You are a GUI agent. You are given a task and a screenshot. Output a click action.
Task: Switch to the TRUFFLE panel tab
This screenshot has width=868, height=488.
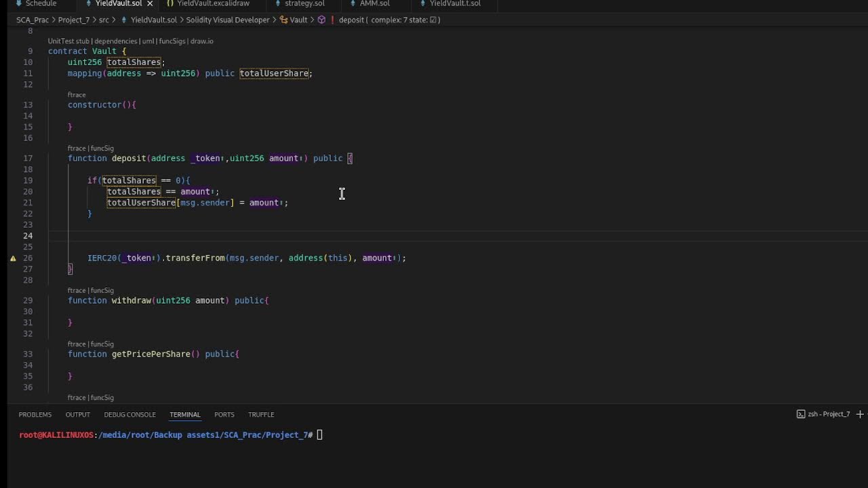(261, 414)
